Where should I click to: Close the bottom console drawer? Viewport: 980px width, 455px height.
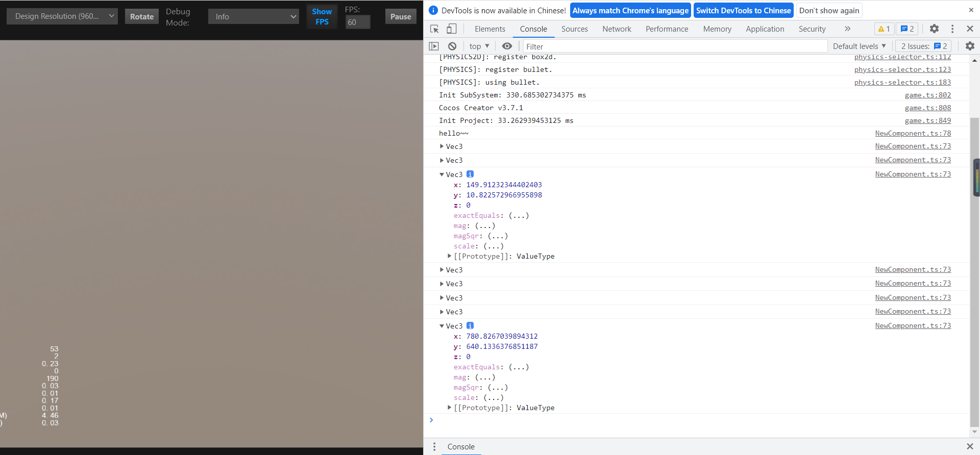[970, 447]
